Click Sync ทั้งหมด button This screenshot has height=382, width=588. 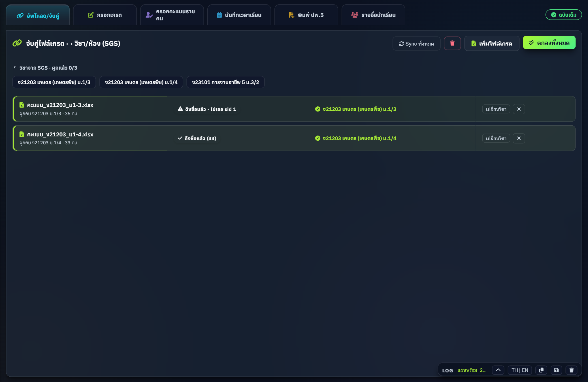click(x=416, y=44)
